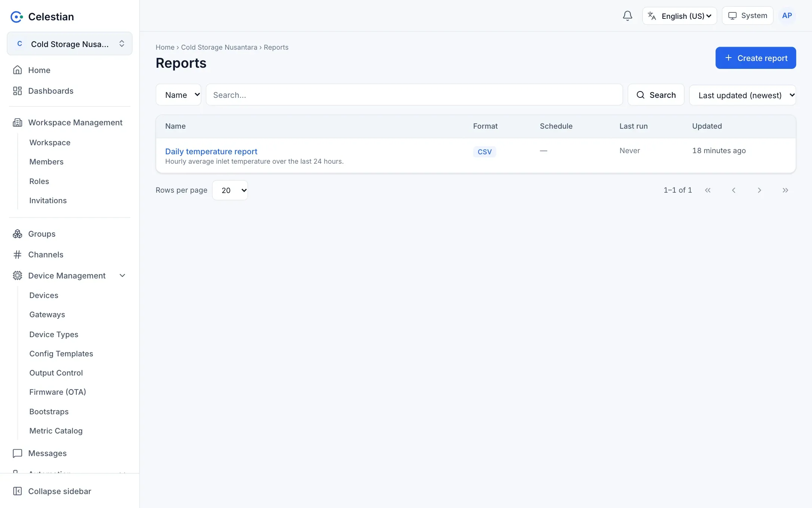
Task: Open the Metric Catalog page
Action: (x=56, y=431)
